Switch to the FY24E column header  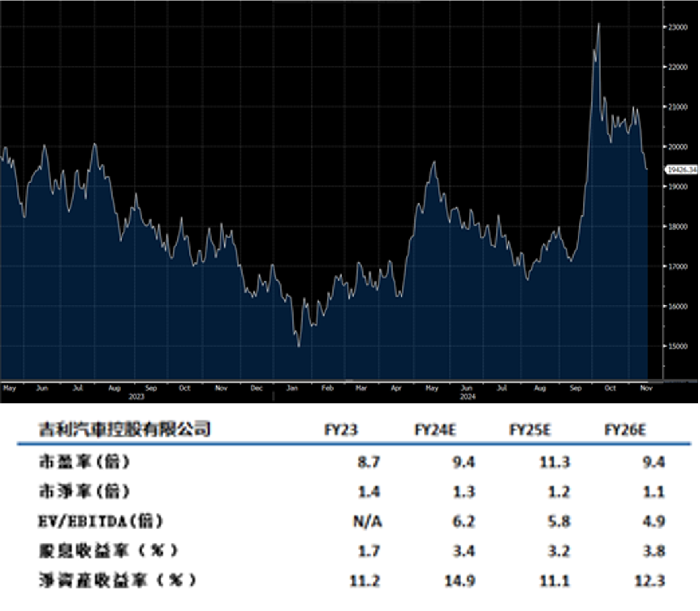(x=436, y=429)
